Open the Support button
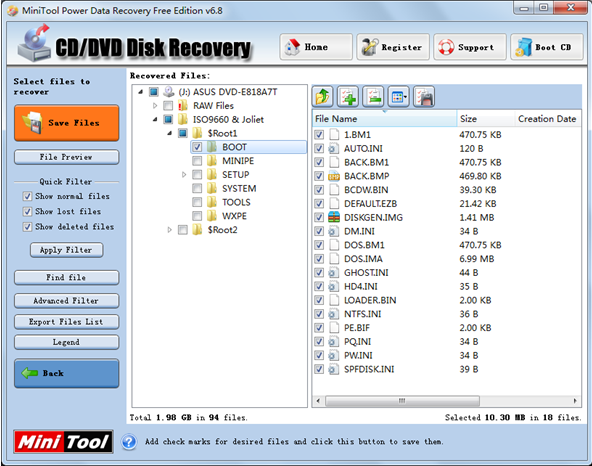The image size is (592, 466). pos(470,47)
